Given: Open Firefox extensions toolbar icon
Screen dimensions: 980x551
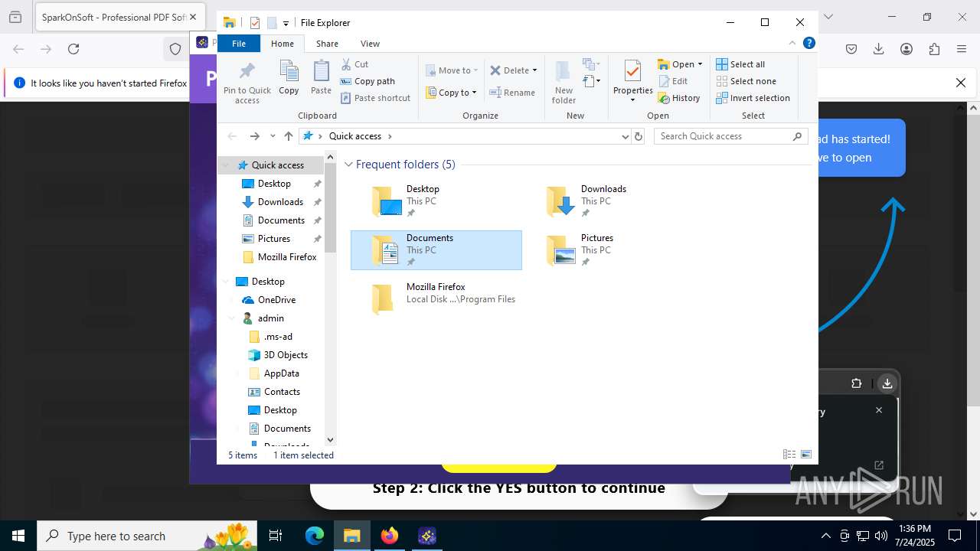Looking at the screenshot, I should (934, 49).
